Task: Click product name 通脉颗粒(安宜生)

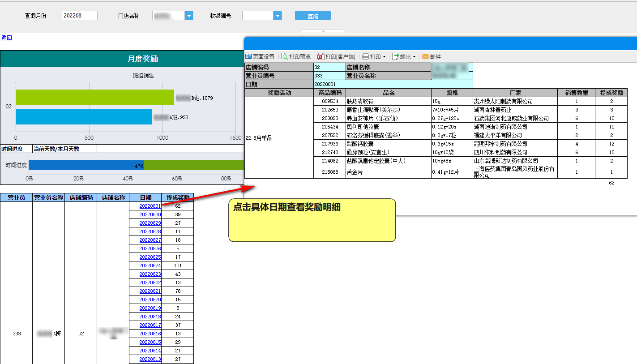Action: tap(369, 152)
